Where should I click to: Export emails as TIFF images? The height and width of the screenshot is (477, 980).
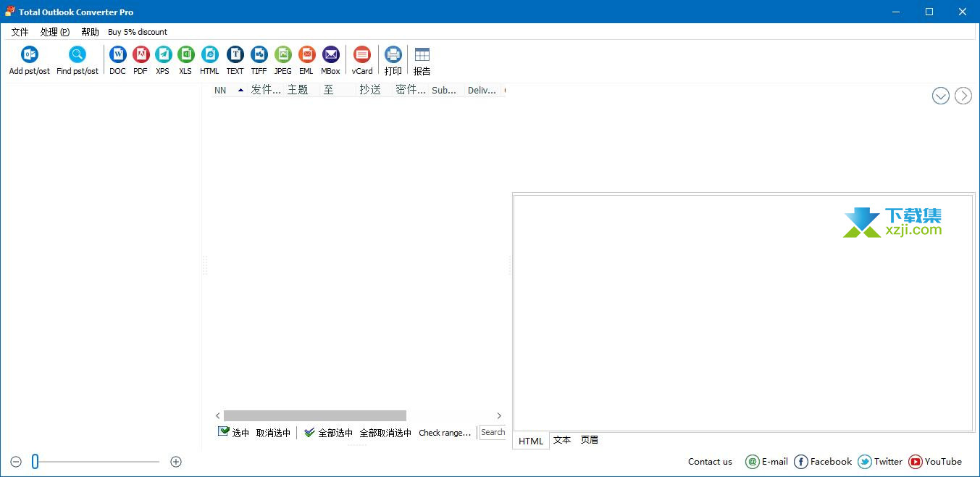[259, 60]
